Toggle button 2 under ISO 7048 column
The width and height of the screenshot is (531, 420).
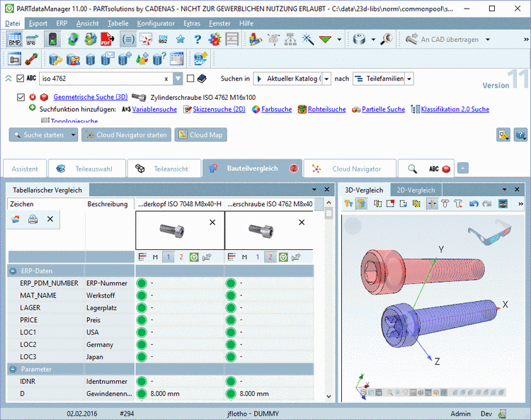(x=181, y=257)
